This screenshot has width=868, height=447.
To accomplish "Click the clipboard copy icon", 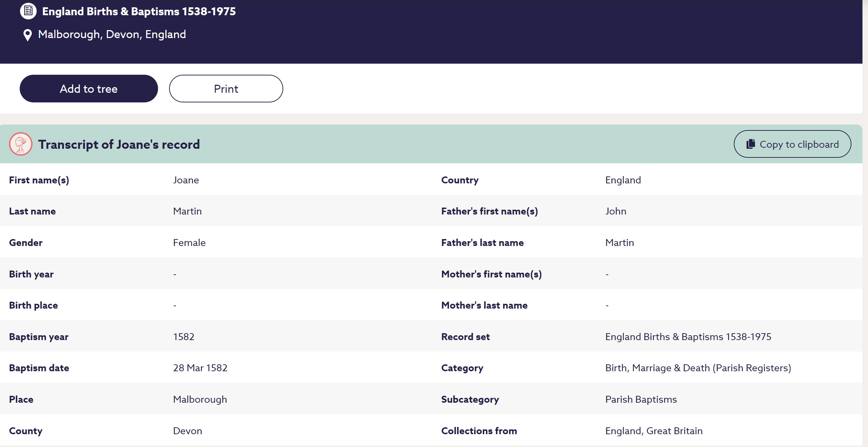I will pyautogui.click(x=750, y=144).
